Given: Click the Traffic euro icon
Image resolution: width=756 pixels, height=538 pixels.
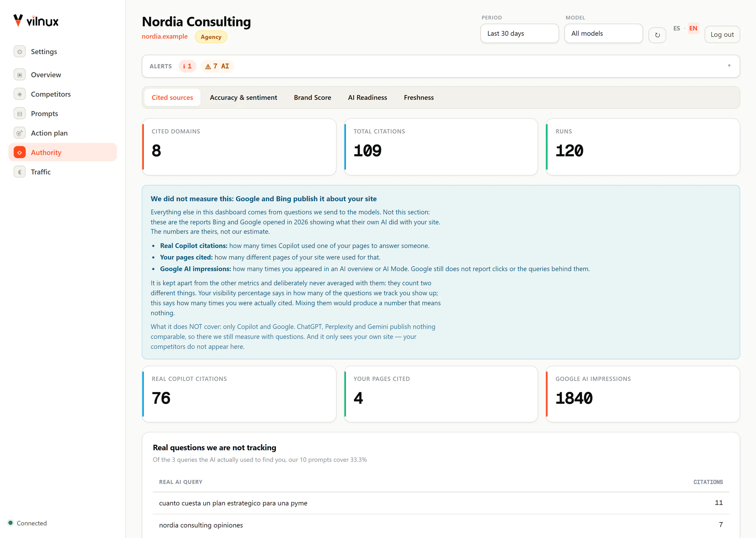Looking at the screenshot, I should tap(19, 172).
